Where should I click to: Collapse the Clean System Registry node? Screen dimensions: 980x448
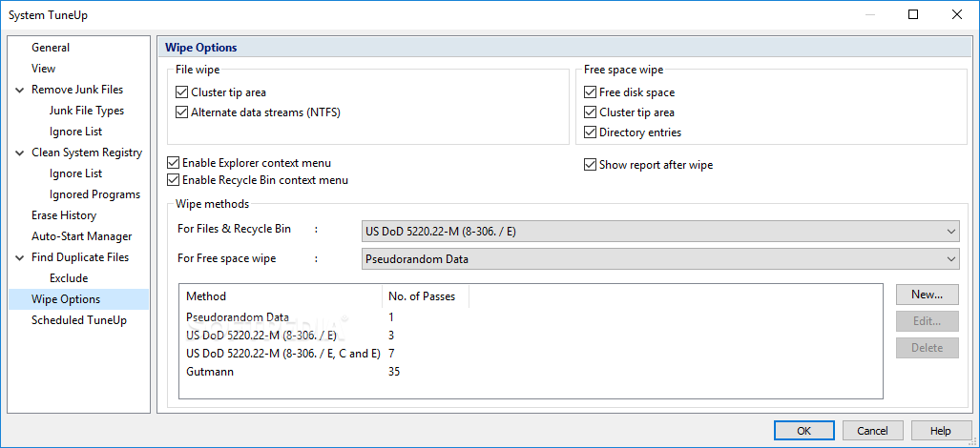click(19, 153)
